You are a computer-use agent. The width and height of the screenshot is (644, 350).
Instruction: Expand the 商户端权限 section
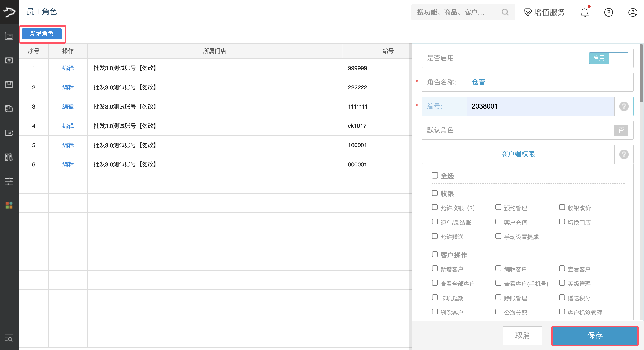pyautogui.click(x=518, y=154)
